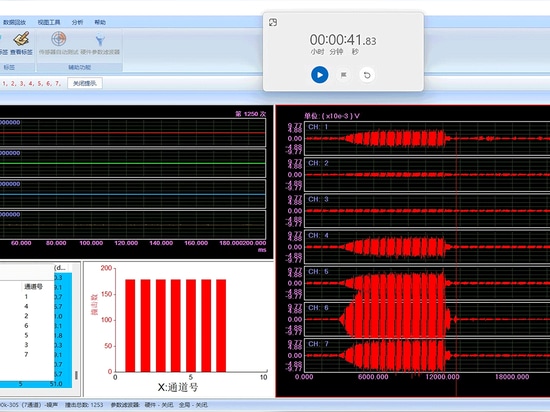This screenshot has width=550, height=412.
Task: Select the highlighted bottom row showing 51.0
Action: [x=36, y=384]
